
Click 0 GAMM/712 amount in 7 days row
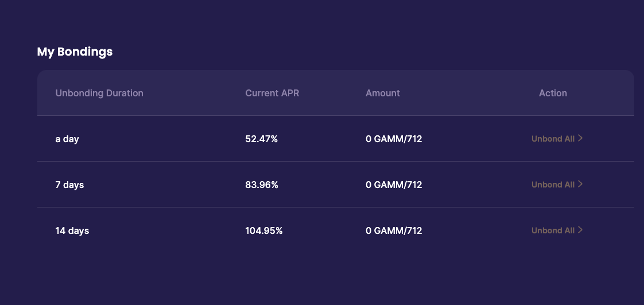[394, 185]
